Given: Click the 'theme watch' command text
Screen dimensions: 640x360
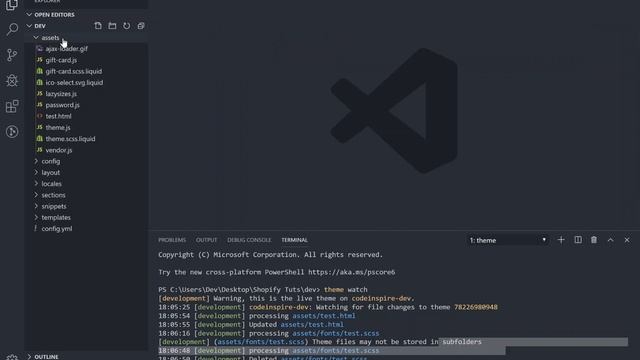Looking at the screenshot, I should click(x=346, y=290).
